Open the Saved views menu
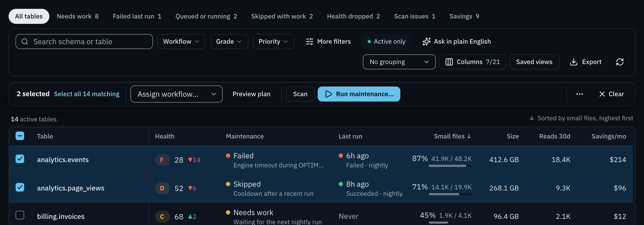The height and width of the screenshot is (225, 644). pos(534,62)
